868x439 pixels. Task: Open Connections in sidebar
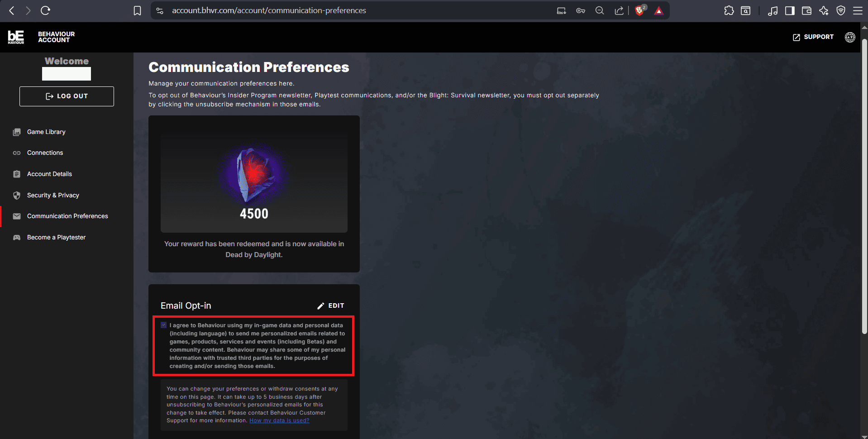45,153
